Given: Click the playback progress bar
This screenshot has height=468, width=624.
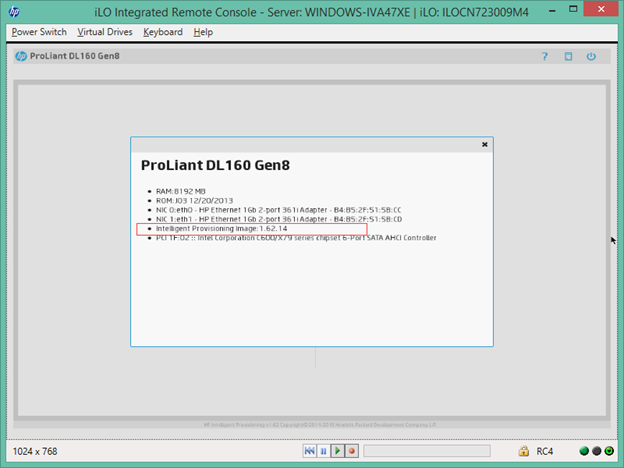Looking at the screenshot, I should click(427, 451).
